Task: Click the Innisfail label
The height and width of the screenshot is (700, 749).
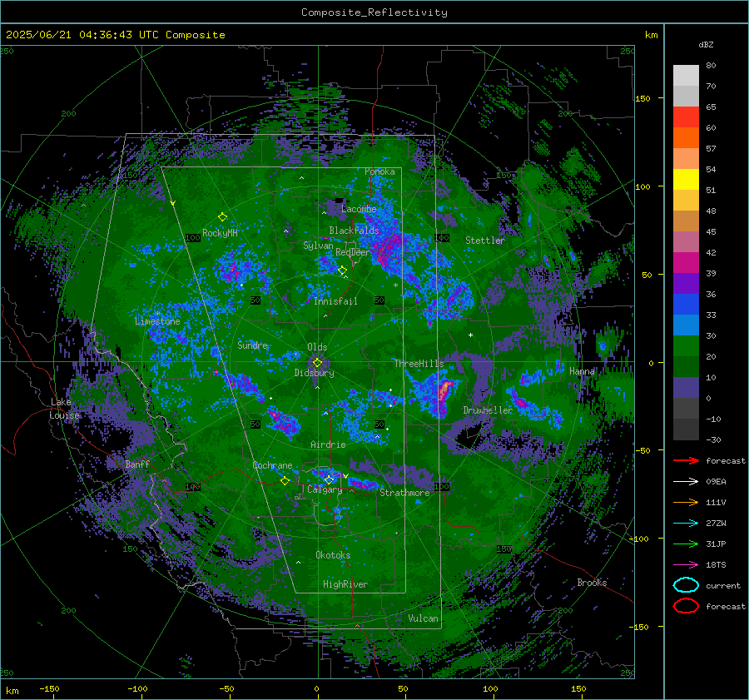Action: 335,301
